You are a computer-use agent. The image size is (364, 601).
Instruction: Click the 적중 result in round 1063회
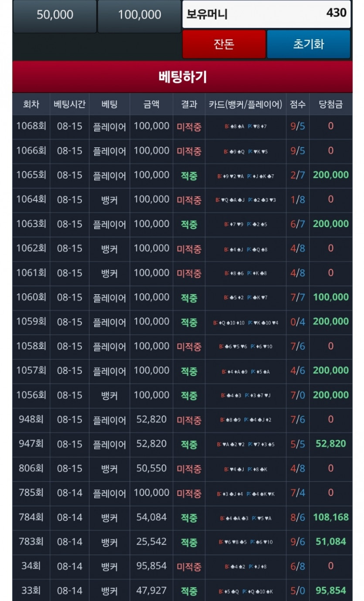[189, 224]
